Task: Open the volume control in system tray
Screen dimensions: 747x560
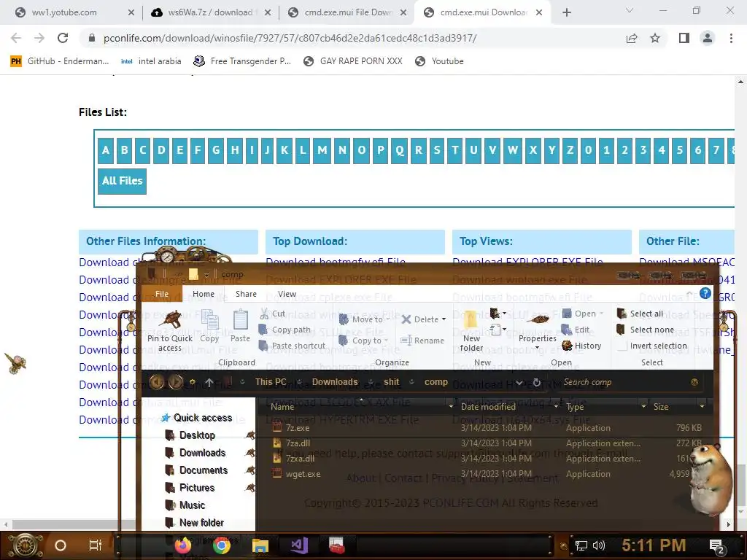Action: pos(600,545)
